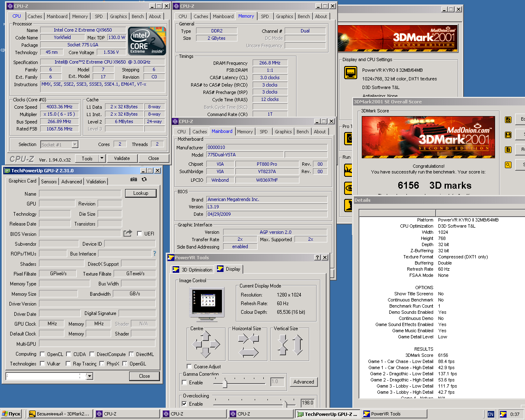525x420 pixels.
Task: Toggle the OpenCL checkbox
Action: [42, 354]
